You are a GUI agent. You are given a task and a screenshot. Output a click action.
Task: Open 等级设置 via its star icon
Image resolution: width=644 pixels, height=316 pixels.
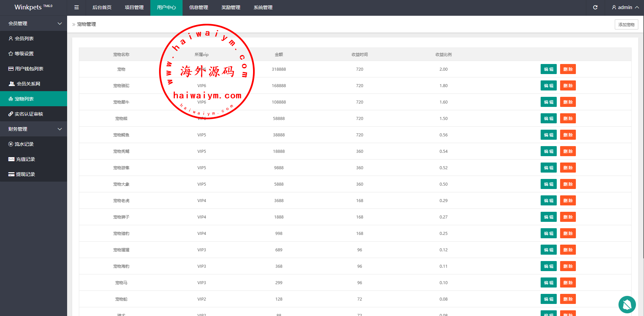[x=11, y=54]
